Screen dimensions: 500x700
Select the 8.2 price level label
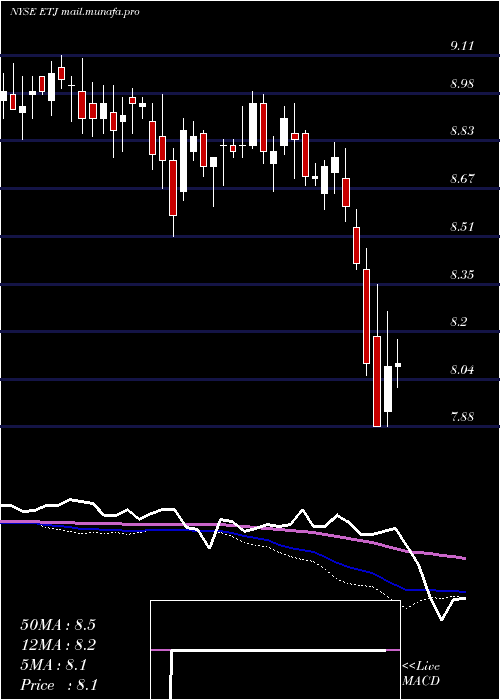tap(459, 322)
